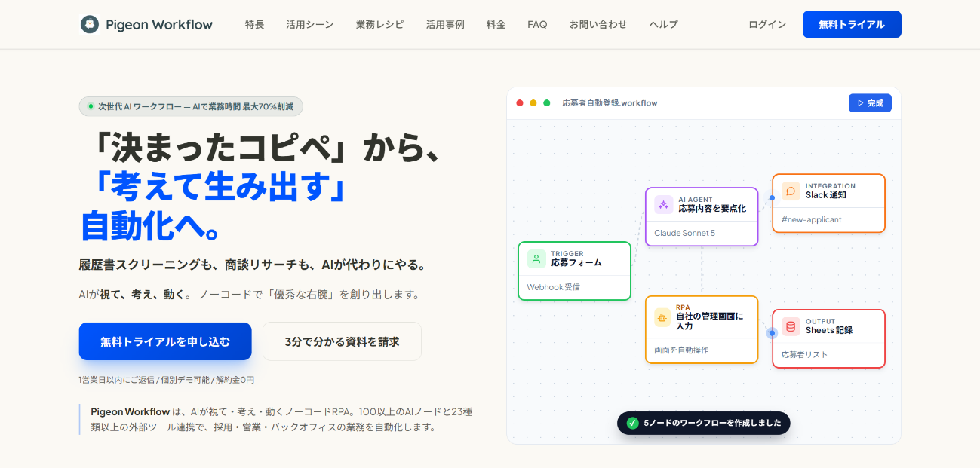Open the FAQ menu item
The image size is (980, 468).
click(x=537, y=24)
